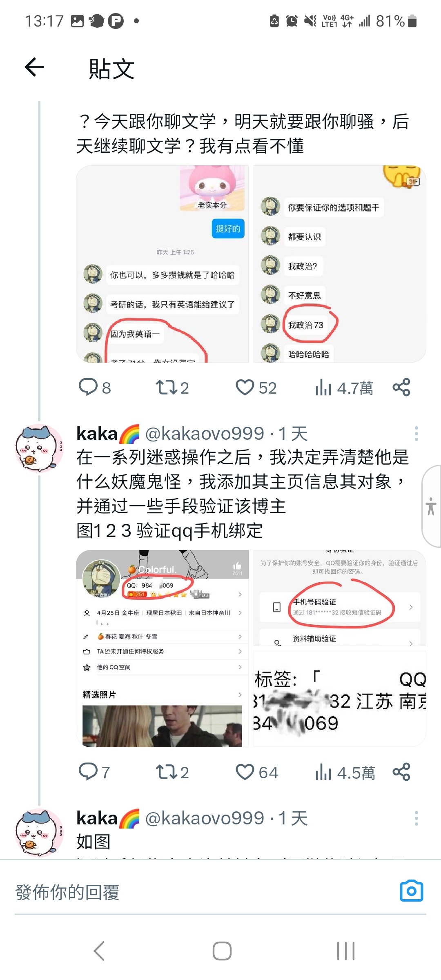Open kaka's profile avatar on the middle post
441x980 pixels.
pyautogui.click(x=39, y=448)
